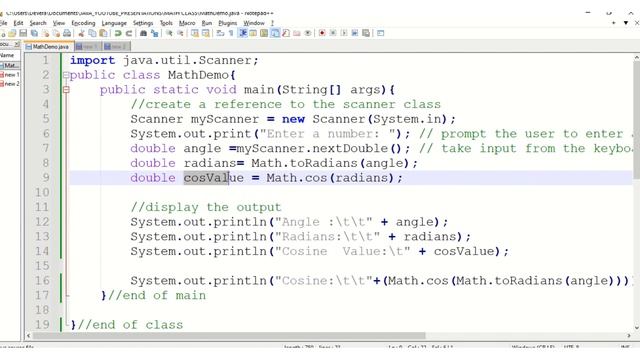
Task: Click the Print toolbar icon
Action: pyautogui.click(x=67, y=33)
